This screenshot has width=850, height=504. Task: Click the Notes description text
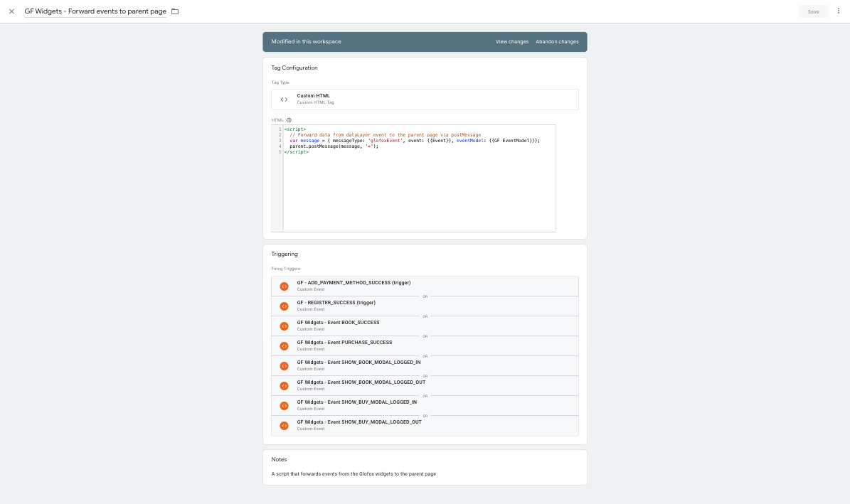pos(354,473)
